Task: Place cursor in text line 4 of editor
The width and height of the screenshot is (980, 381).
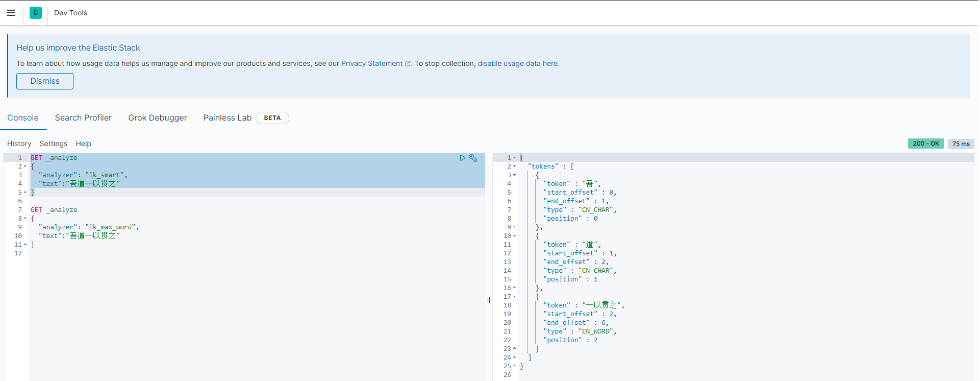Action: tap(79, 184)
